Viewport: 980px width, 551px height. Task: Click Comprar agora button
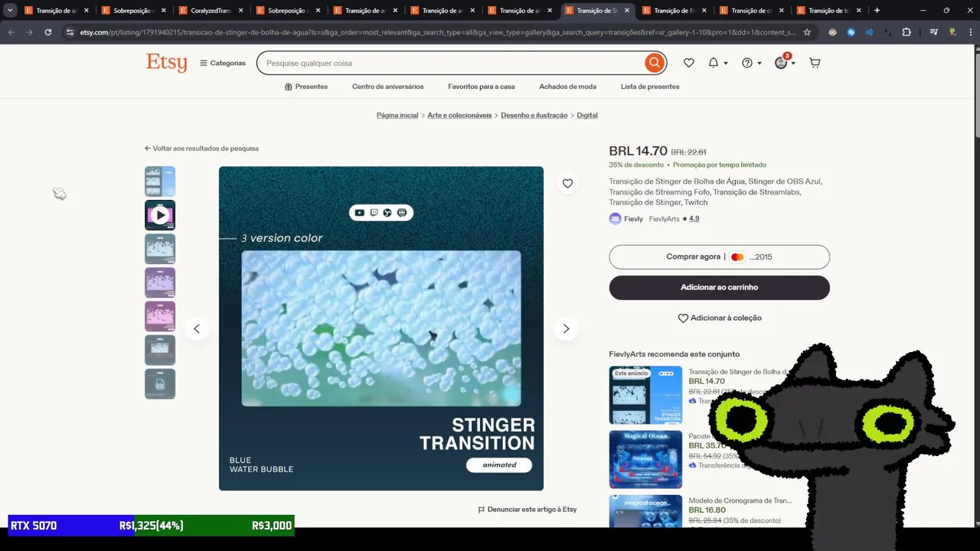[719, 257]
